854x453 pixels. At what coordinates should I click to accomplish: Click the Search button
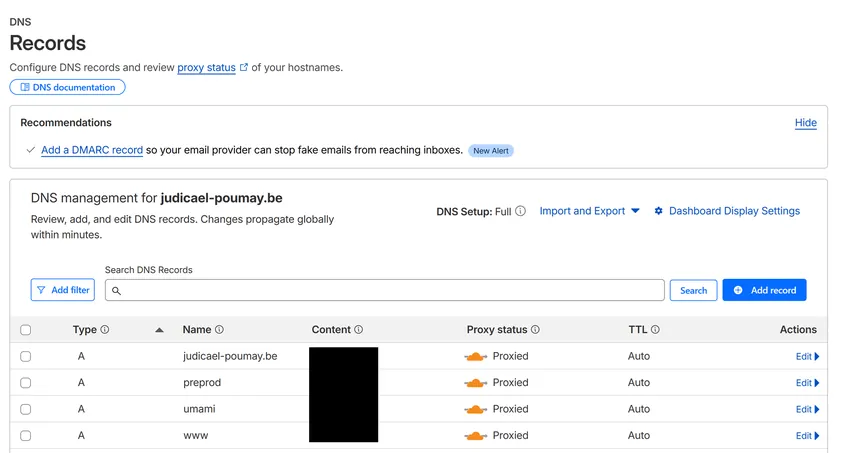coord(693,290)
